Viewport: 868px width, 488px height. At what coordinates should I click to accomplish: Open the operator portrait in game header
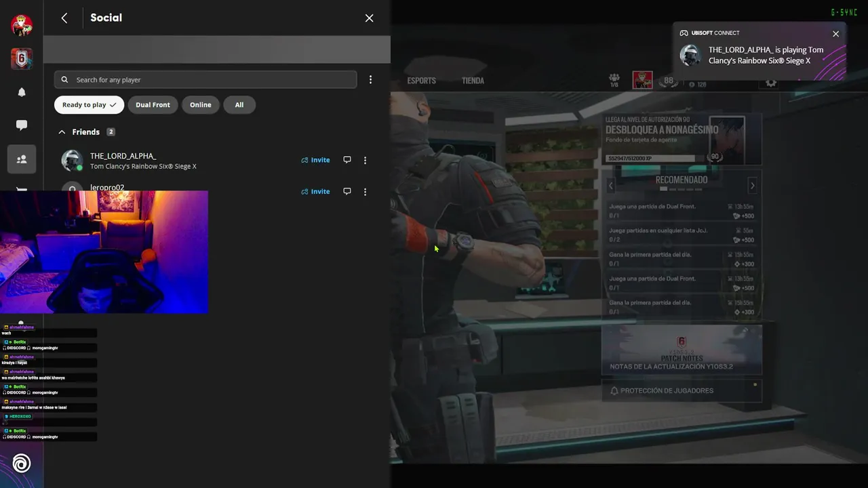pos(642,80)
